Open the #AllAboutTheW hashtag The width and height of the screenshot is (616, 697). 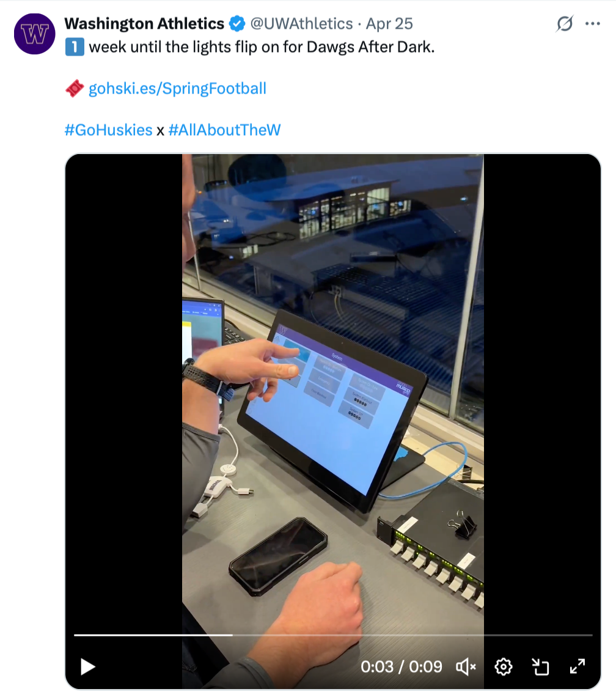224,130
